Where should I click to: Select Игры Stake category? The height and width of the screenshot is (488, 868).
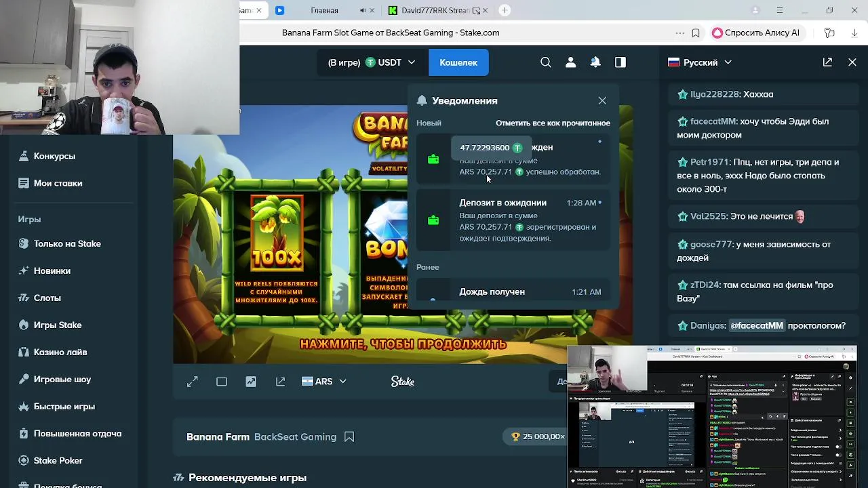click(x=58, y=325)
